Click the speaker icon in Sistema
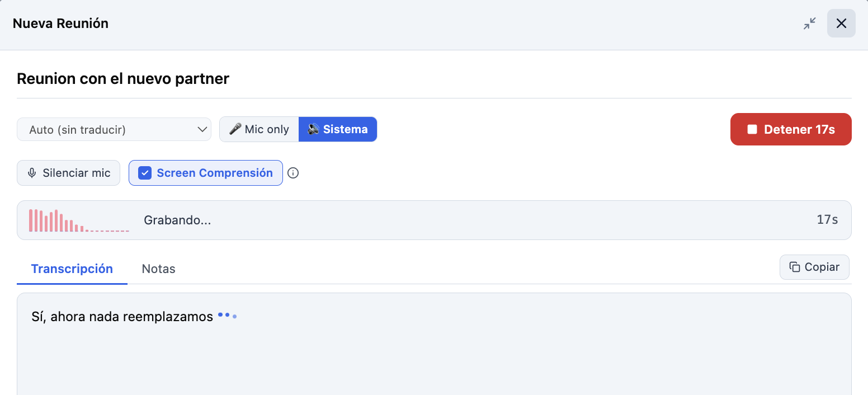This screenshot has width=868, height=395. (314, 129)
